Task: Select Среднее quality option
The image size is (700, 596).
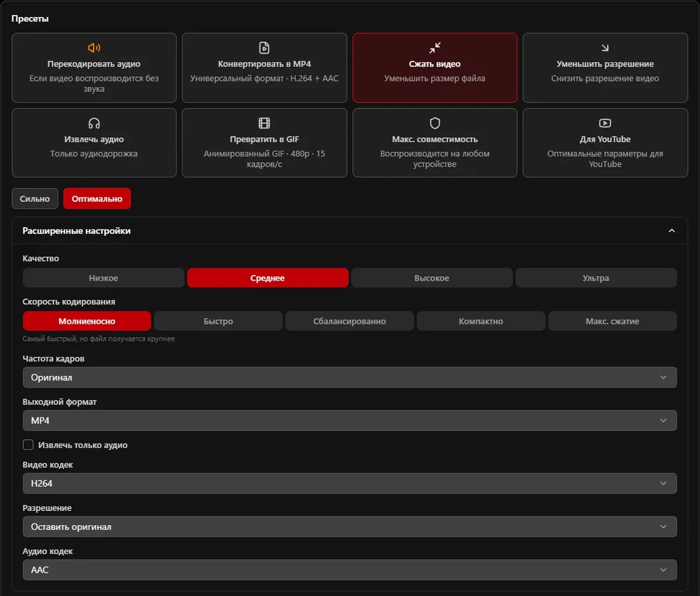Action: [268, 278]
